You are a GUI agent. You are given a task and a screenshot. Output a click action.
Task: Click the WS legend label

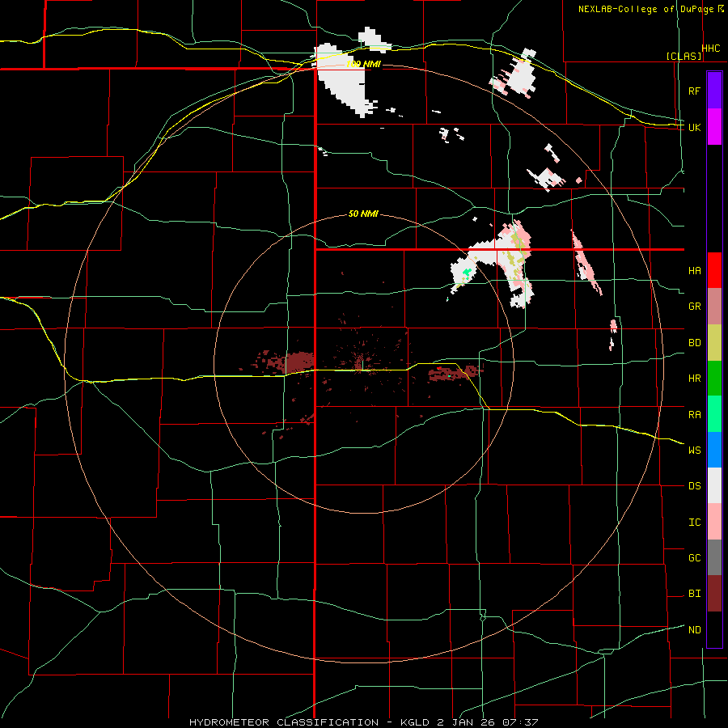tap(694, 451)
